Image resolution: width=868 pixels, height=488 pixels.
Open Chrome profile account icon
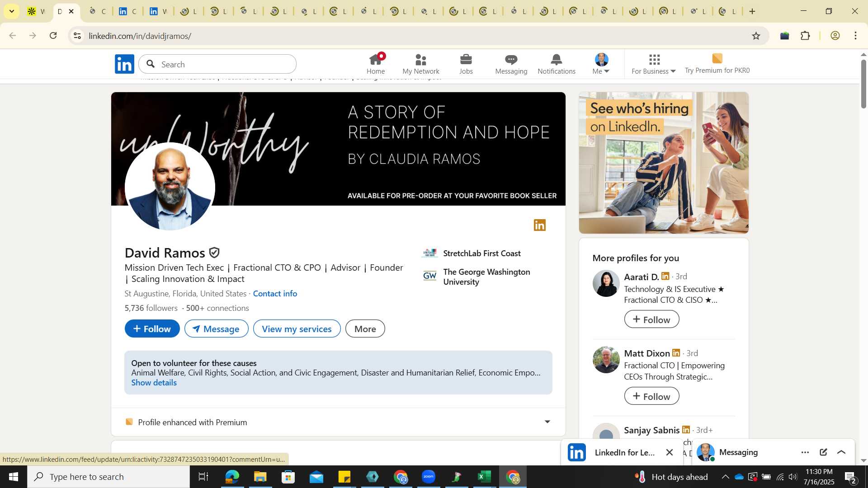click(835, 36)
